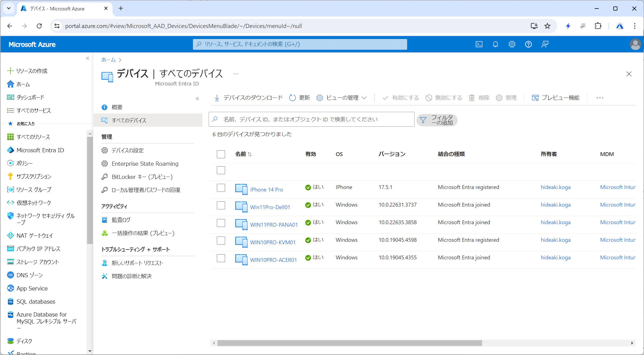The width and height of the screenshot is (644, 355).
Task: Click the デバイスのダウンロード download icon
Action: [217, 98]
